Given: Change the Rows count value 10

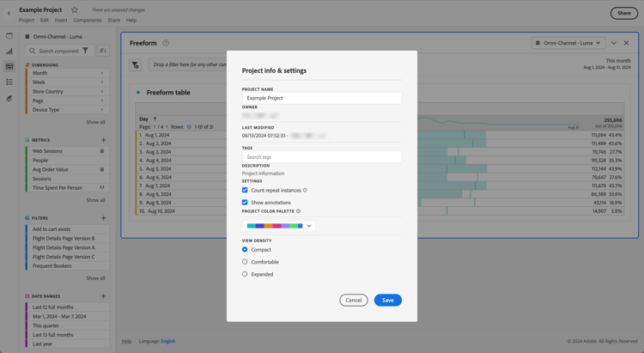Looking at the screenshot, I should (x=189, y=126).
